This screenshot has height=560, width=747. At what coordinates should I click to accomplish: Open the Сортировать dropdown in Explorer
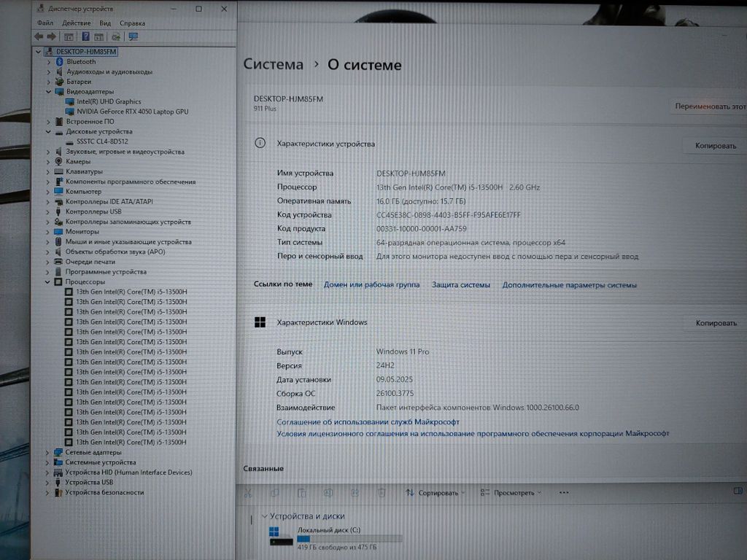pos(435,493)
